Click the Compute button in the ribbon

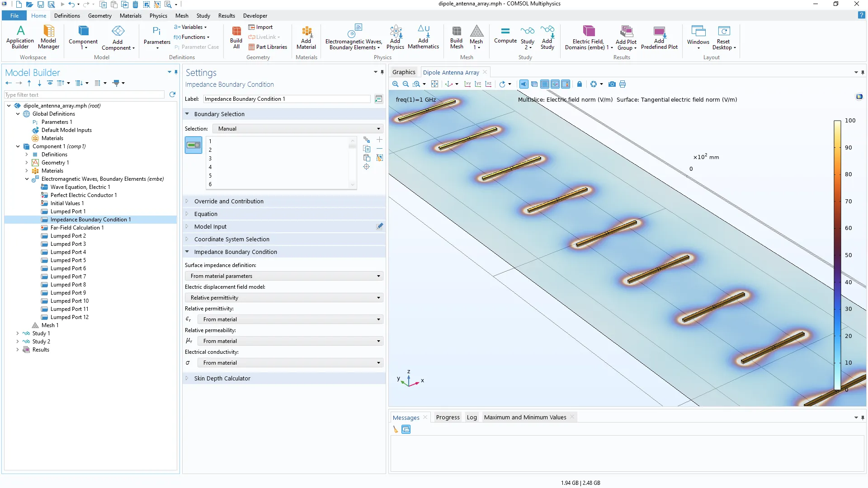(505, 36)
